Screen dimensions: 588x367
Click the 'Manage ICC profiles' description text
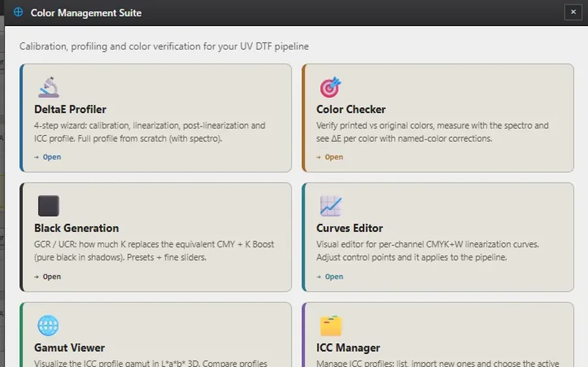(x=438, y=363)
